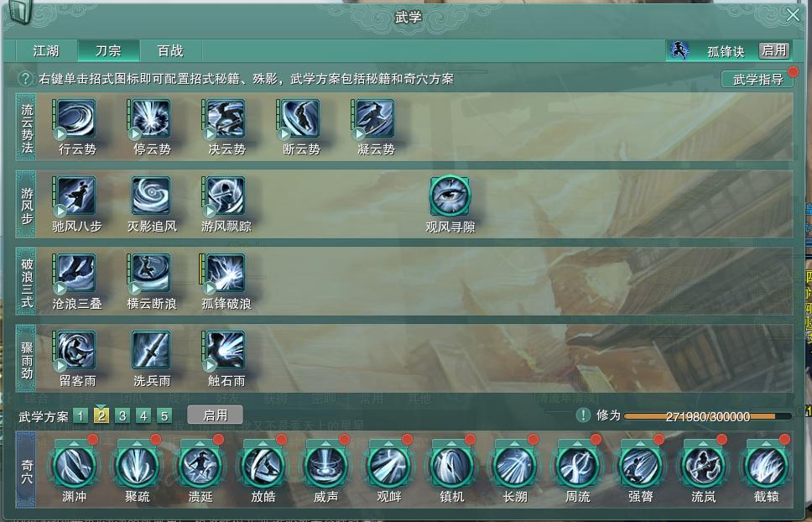Click the 武学指导 button
The height and width of the screenshot is (522, 812).
(x=757, y=79)
